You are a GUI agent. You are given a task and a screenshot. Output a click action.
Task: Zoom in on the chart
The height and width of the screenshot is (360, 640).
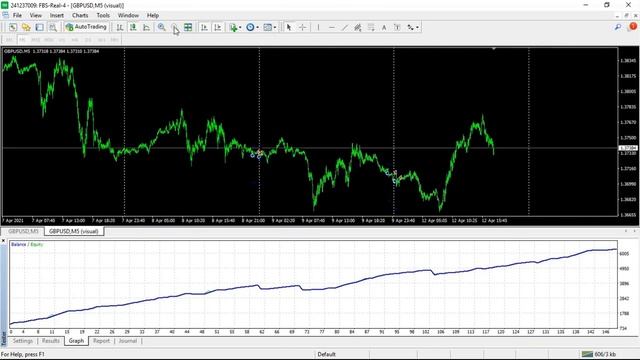click(162, 27)
